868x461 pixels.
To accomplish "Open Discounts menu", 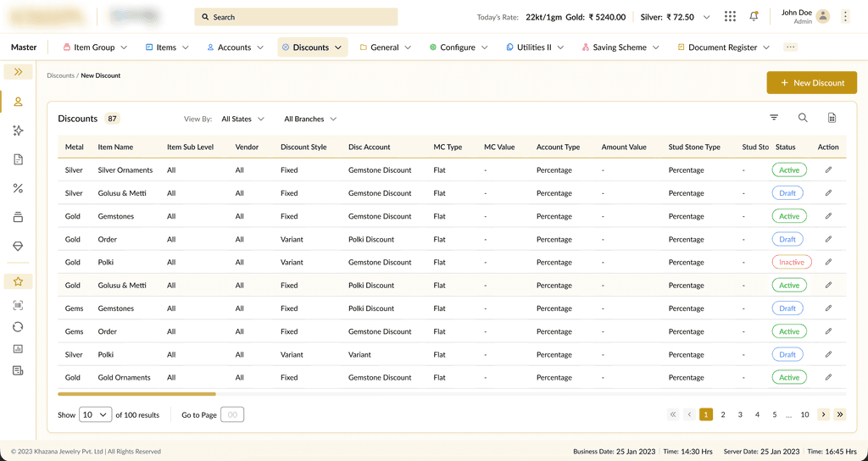I will [x=312, y=47].
